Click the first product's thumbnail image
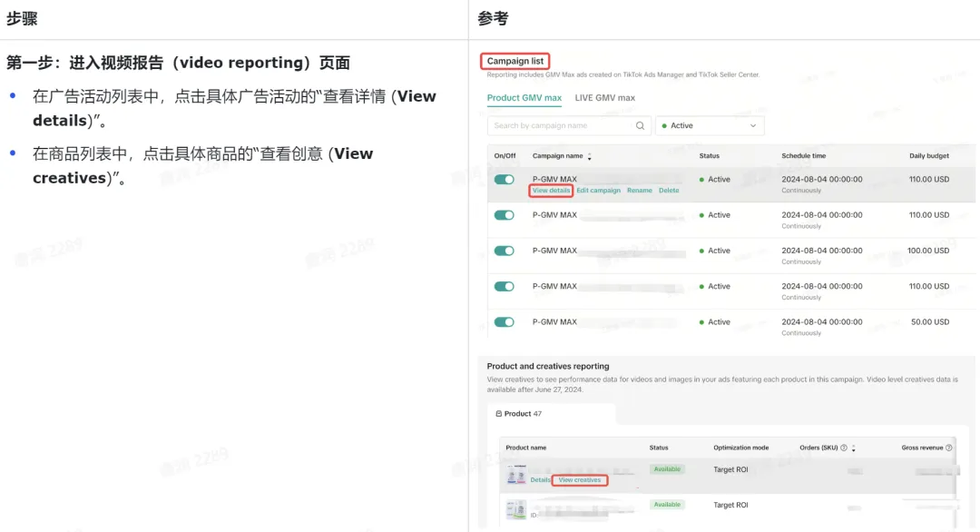The image size is (980, 532). click(x=516, y=475)
